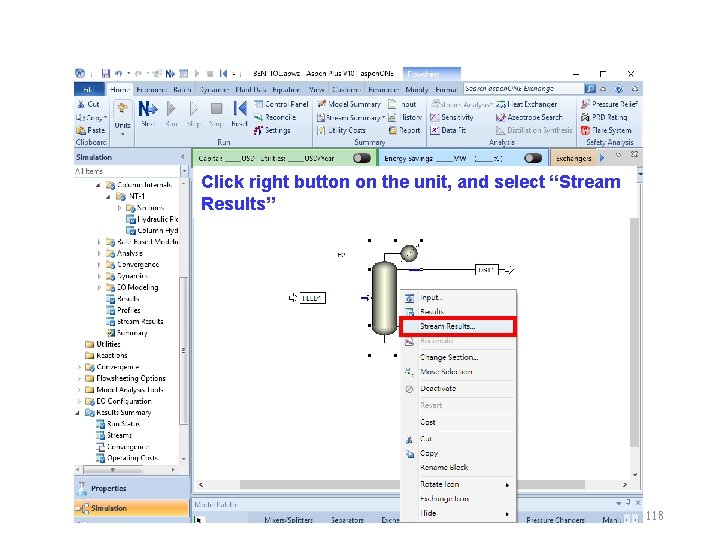Open the Utilities folder in tree

103,344
